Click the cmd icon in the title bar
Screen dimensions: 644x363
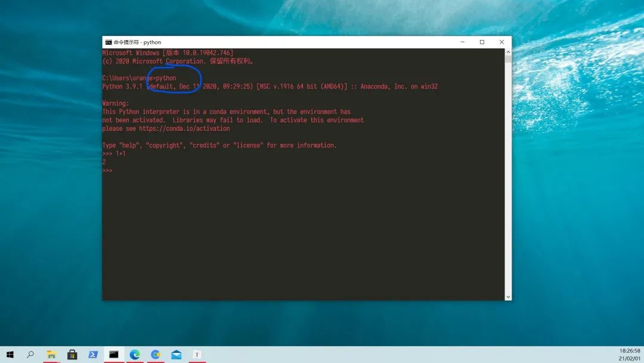[x=109, y=42]
